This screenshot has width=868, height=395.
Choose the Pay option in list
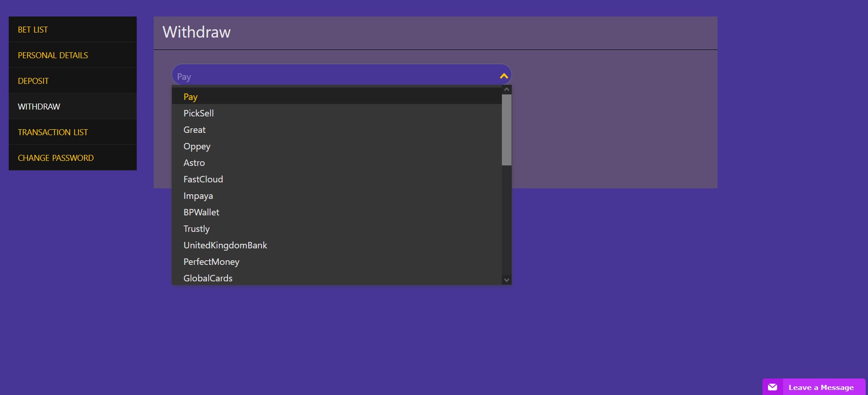click(337, 97)
